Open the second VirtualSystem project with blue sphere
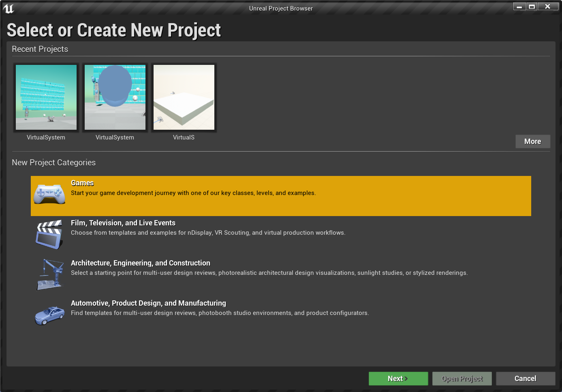Image resolution: width=562 pixels, height=392 pixels. (115, 97)
